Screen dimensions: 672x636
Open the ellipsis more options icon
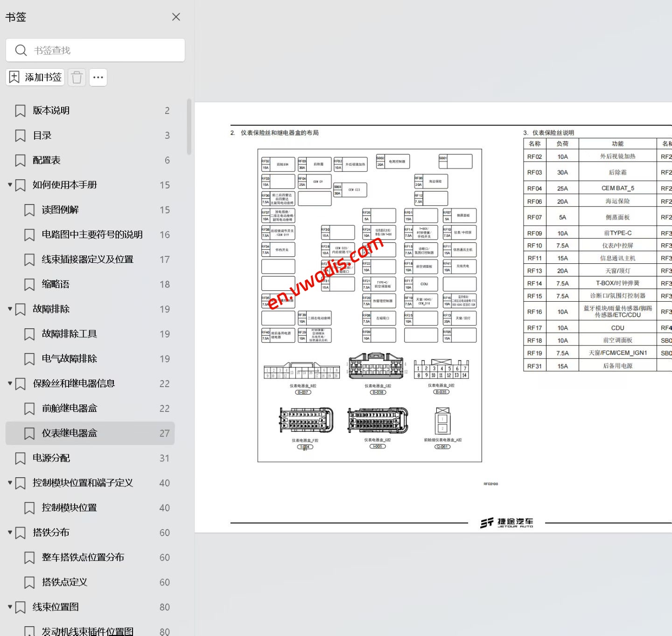(98, 77)
